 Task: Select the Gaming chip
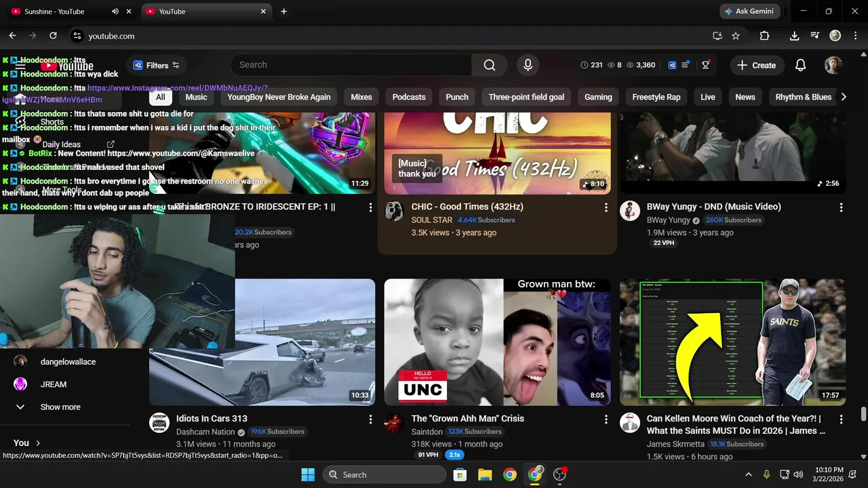click(598, 97)
